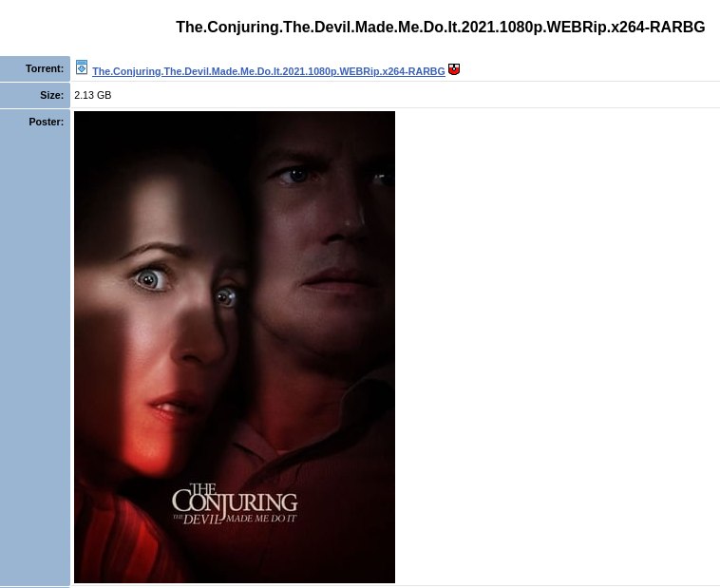Click the movie poster image

tap(235, 347)
